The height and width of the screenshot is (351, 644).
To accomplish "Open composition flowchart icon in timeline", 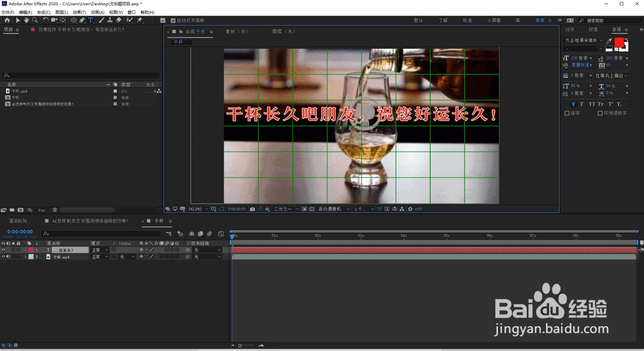I will tap(169, 233).
